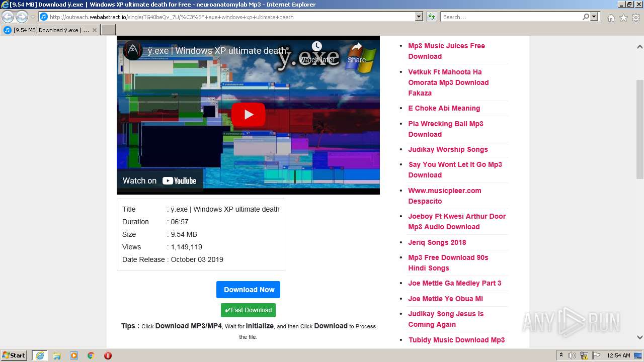The height and width of the screenshot is (362, 644).
Task: Open the media player taskbar icon
Action: coord(74,355)
